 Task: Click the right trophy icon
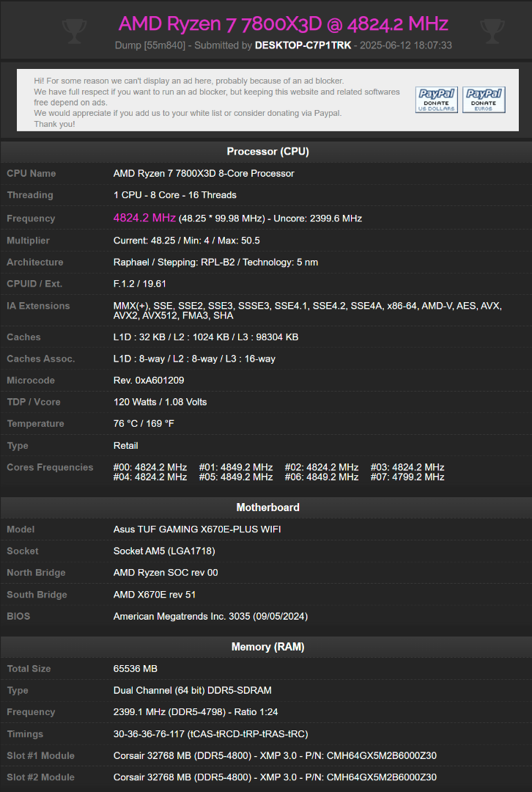pyautogui.click(x=492, y=30)
